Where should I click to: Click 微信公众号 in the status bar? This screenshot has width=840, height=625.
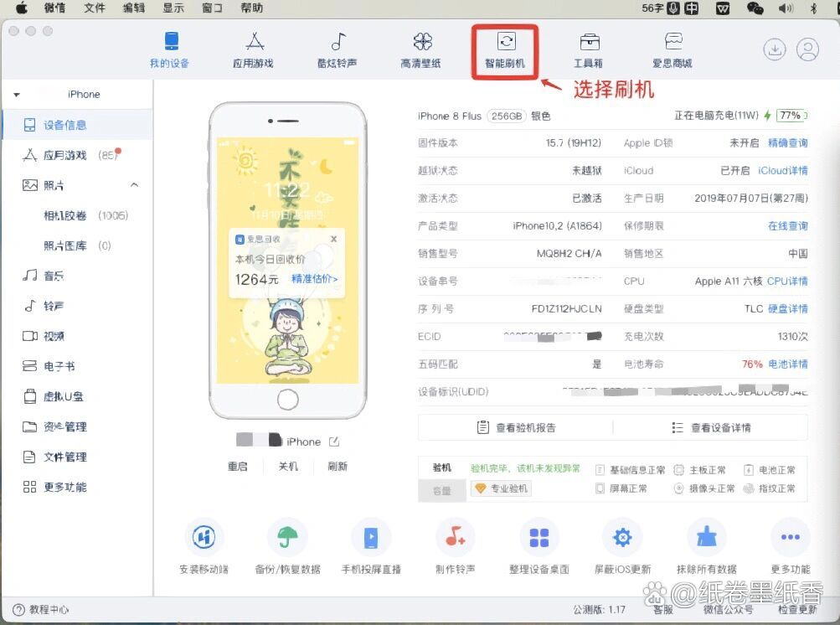pyautogui.click(x=728, y=609)
